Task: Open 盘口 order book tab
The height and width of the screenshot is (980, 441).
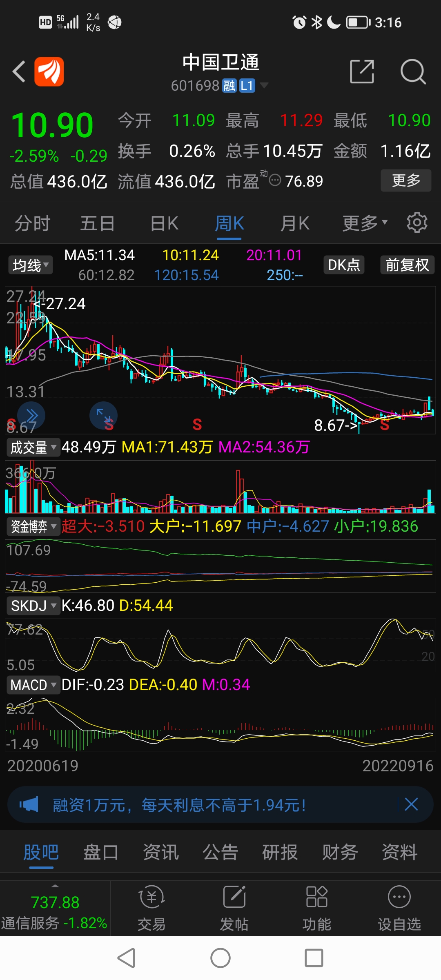Action: (101, 853)
